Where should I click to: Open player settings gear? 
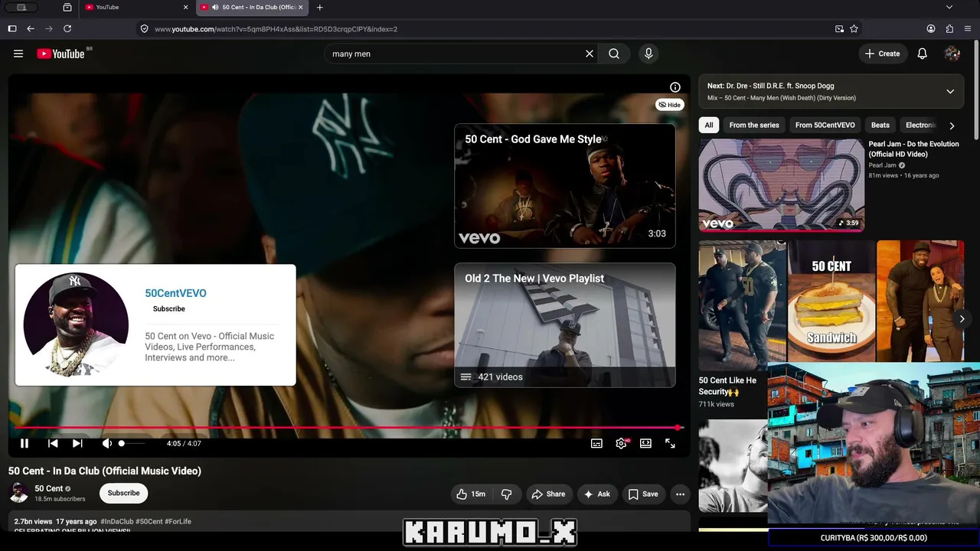pyautogui.click(x=621, y=443)
